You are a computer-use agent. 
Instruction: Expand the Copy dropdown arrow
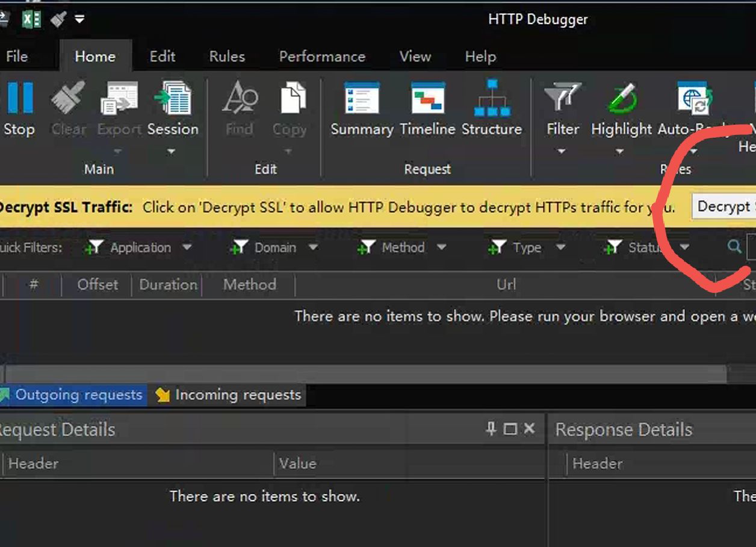[288, 151]
